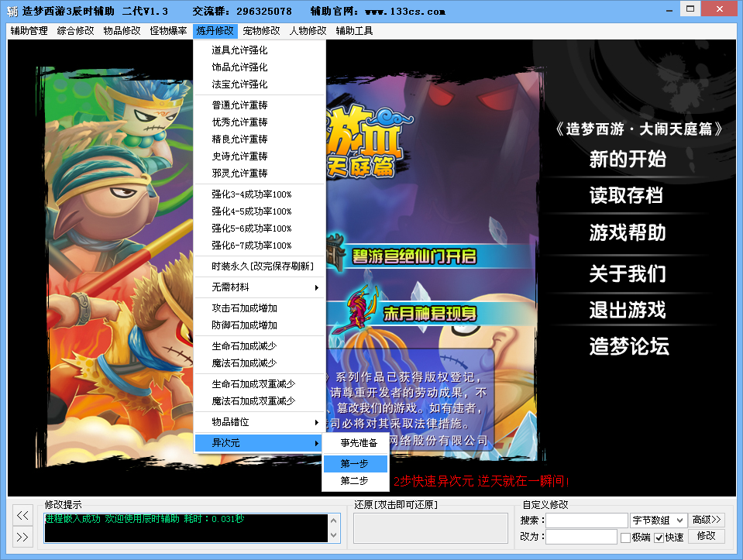Screen dimensions: 743x560
Task: Select 生命石加成双重减少
Action: (x=260, y=383)
